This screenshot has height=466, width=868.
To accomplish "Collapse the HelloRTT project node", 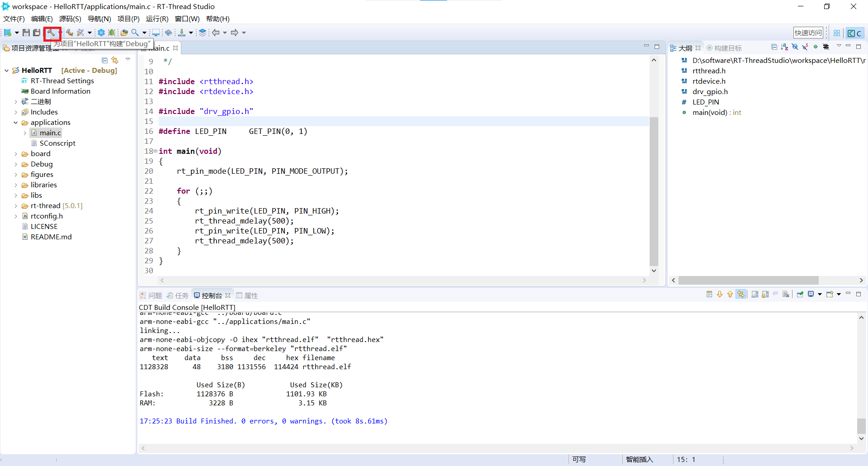I will [6, 71].
